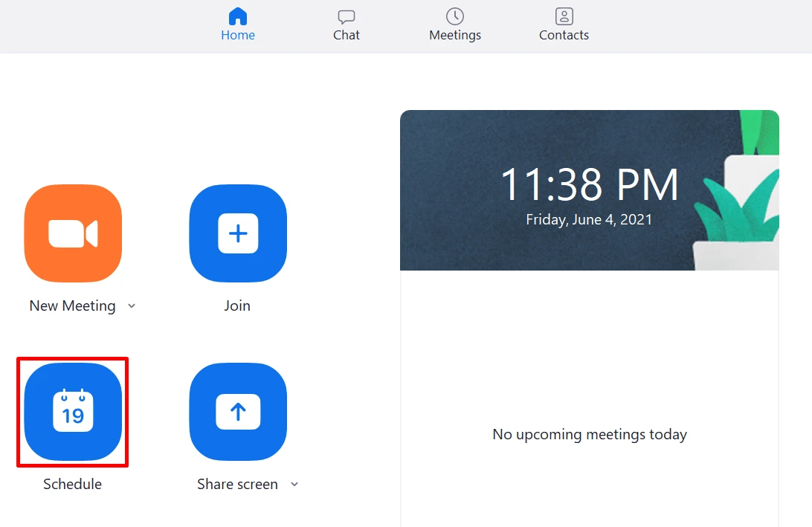This screenshot has height=527, width=812.
Task: Click the No upcoming meetings today message
Action: point(590,434)
